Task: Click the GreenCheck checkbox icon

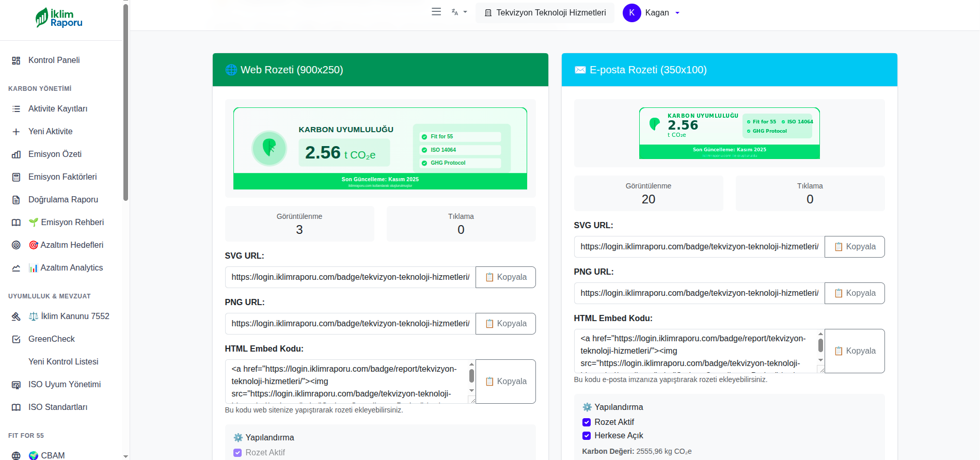Action: click(16, 339)
